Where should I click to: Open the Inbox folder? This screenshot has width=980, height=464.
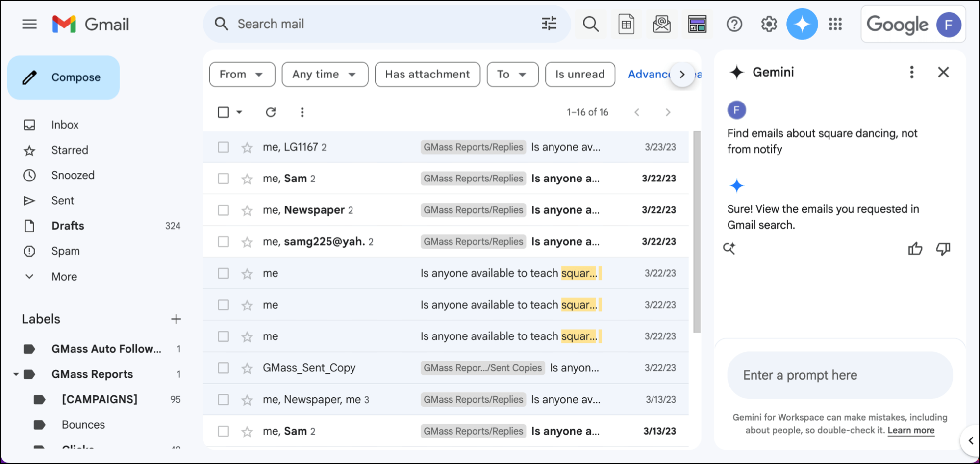point(65,125)
